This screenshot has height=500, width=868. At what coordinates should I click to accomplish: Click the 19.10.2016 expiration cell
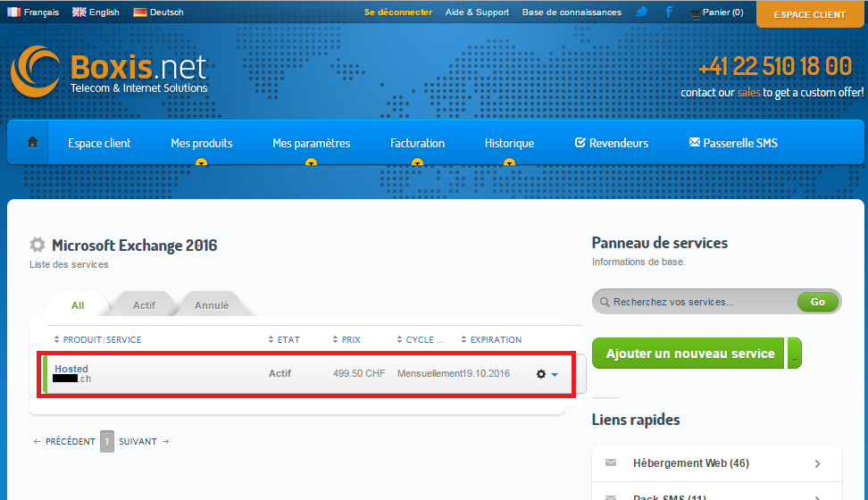486,373
